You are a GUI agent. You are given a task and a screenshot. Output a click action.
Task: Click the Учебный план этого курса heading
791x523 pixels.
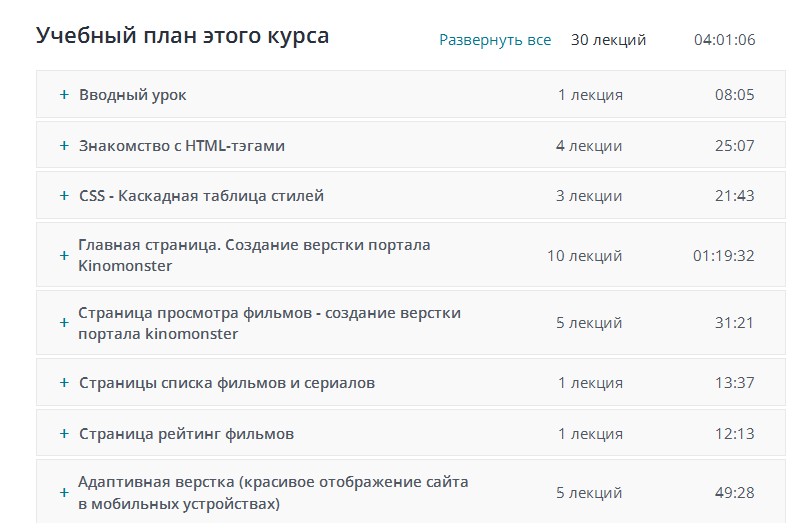pyautogui.click(x=183, y=36)
